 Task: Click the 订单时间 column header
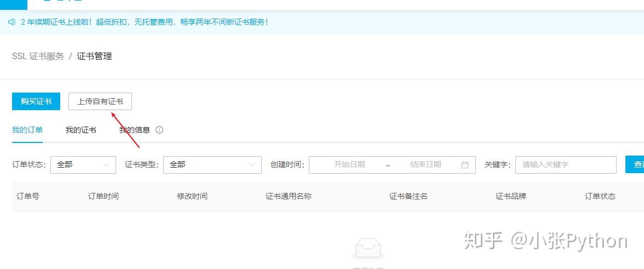point(104,196)
